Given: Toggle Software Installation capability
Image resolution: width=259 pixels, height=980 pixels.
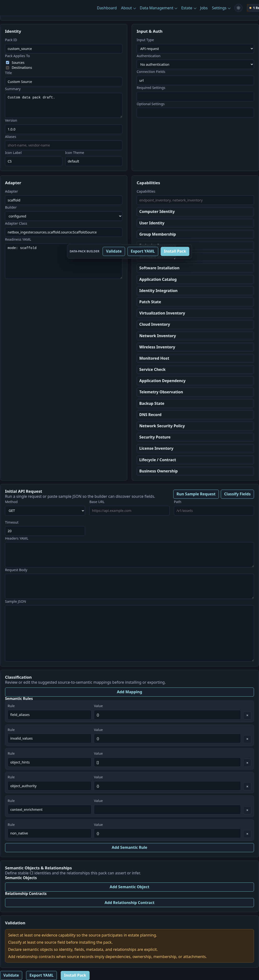Looking at the screenshot, I should click(195, 268).
